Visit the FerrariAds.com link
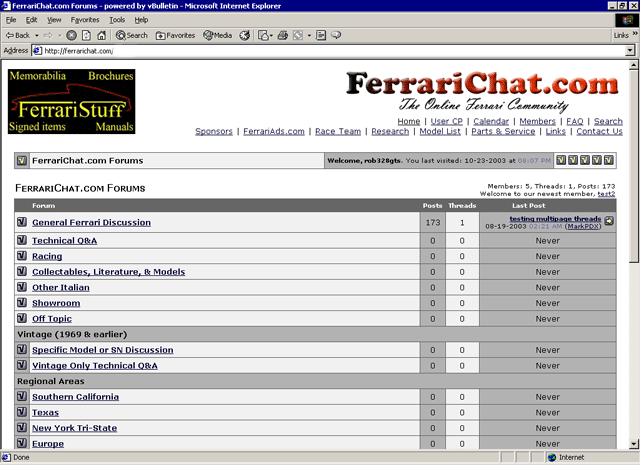 (274, 131)
